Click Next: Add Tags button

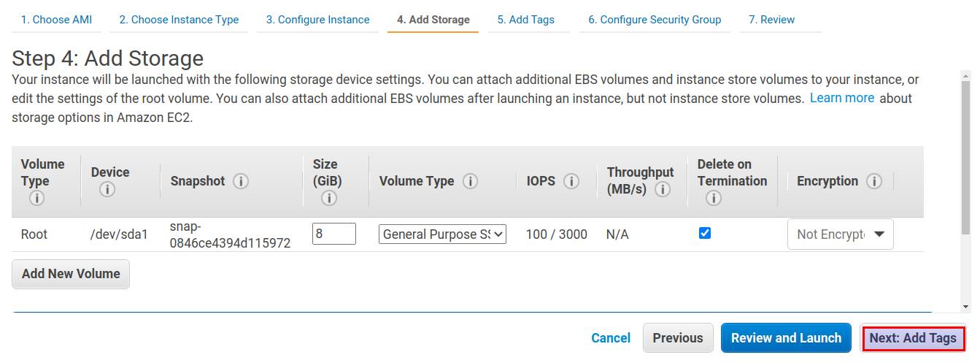click(913, 338)
